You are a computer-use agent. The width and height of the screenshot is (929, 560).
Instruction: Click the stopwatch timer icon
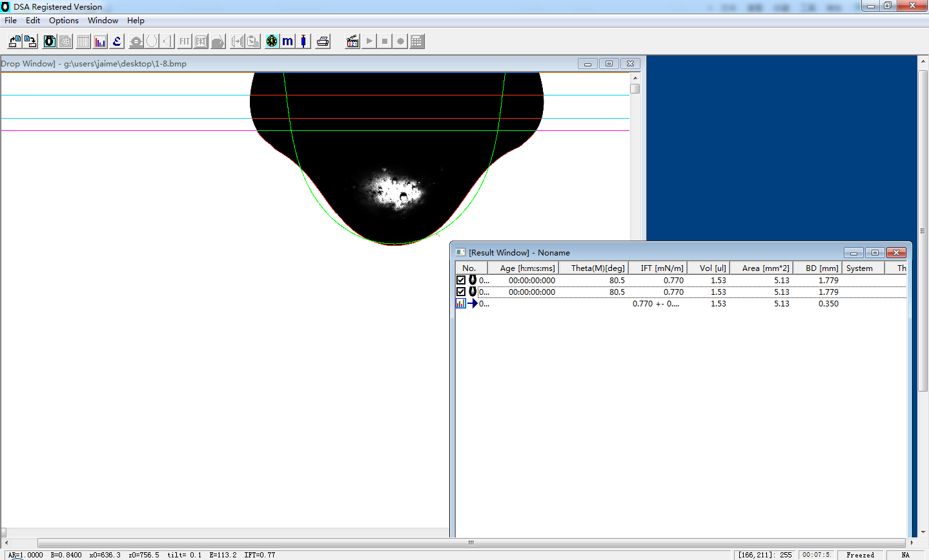click(272, 41)
